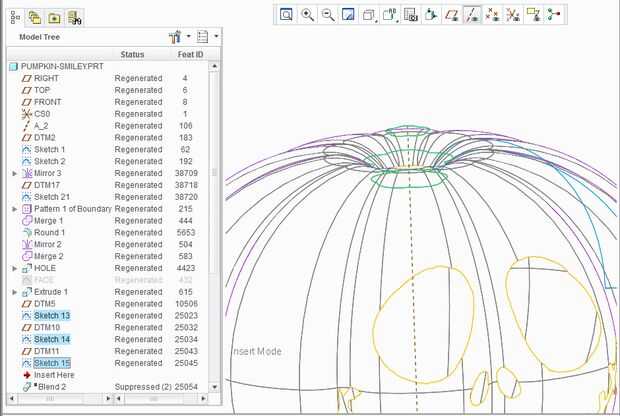
Task: Select the Zoom Out tool
Action: coord(328,15)
